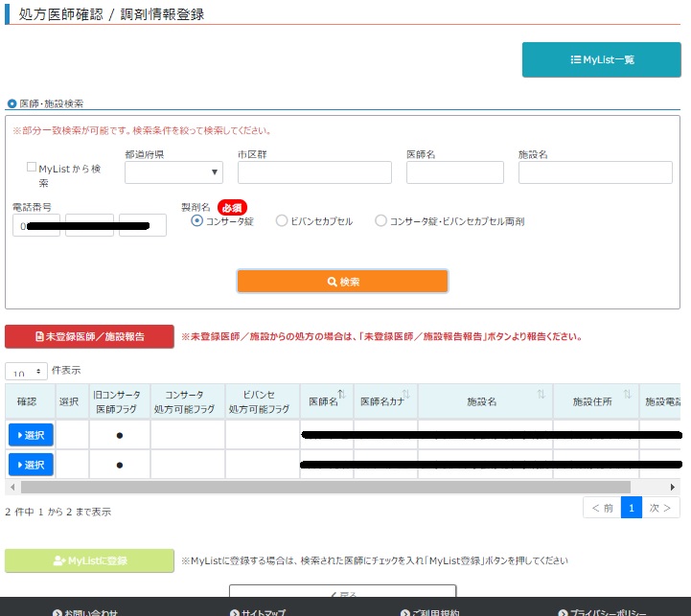
Task: Sort table by 医師名カナ sort icon
Action: (x=405, y=395)
